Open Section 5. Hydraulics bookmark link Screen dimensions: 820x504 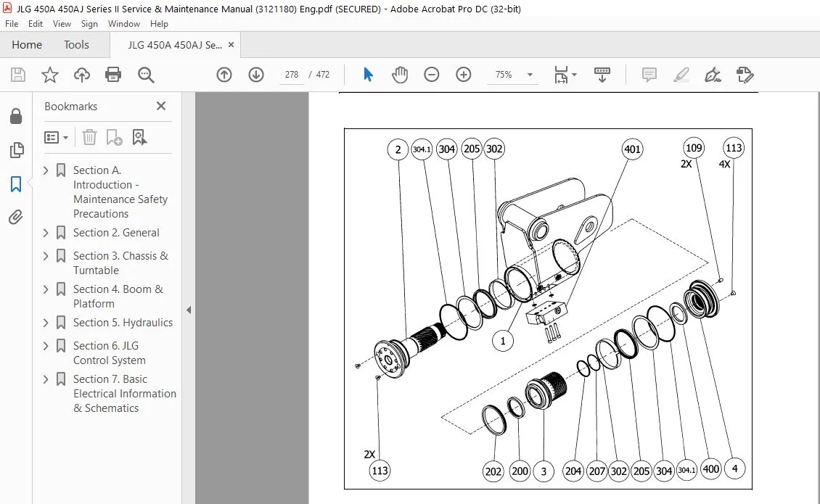123,323
